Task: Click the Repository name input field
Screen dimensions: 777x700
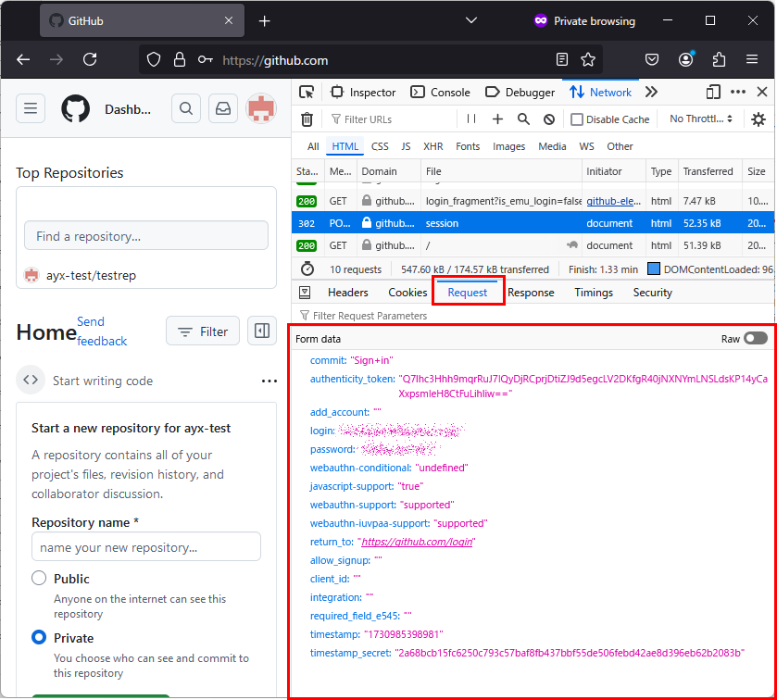Action: coord(146,547)
